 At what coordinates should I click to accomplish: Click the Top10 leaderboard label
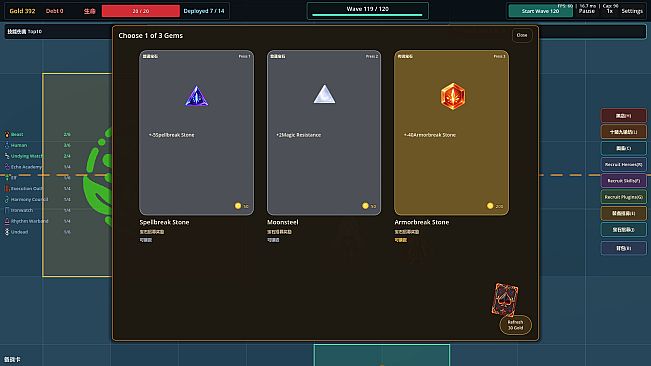coord(24,32)
